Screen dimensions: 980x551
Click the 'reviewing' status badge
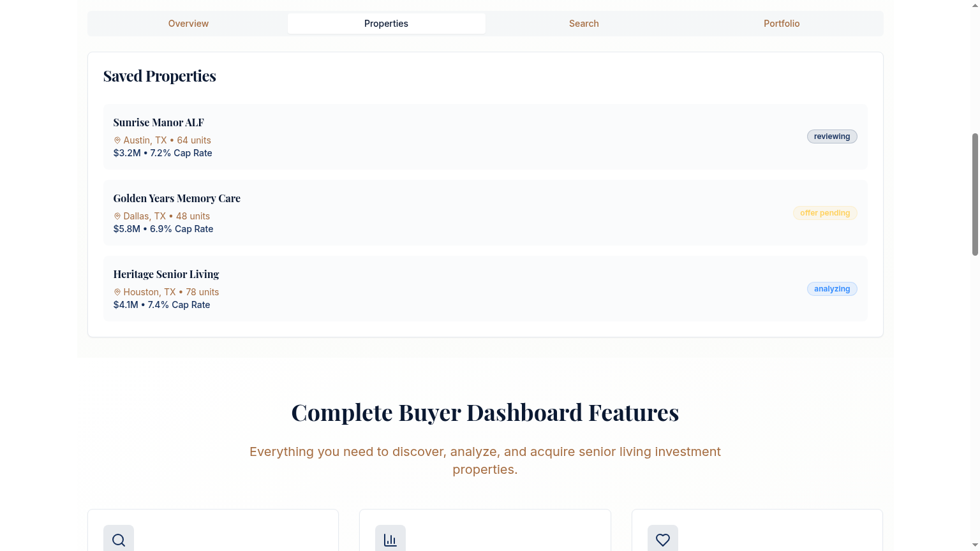pyautogui.click(x=832, y=136)
